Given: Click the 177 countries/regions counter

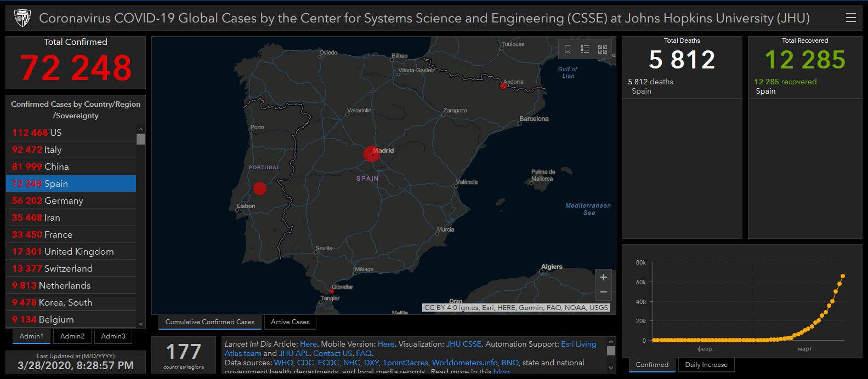Looking at the screenshot, I should point(184,355).
